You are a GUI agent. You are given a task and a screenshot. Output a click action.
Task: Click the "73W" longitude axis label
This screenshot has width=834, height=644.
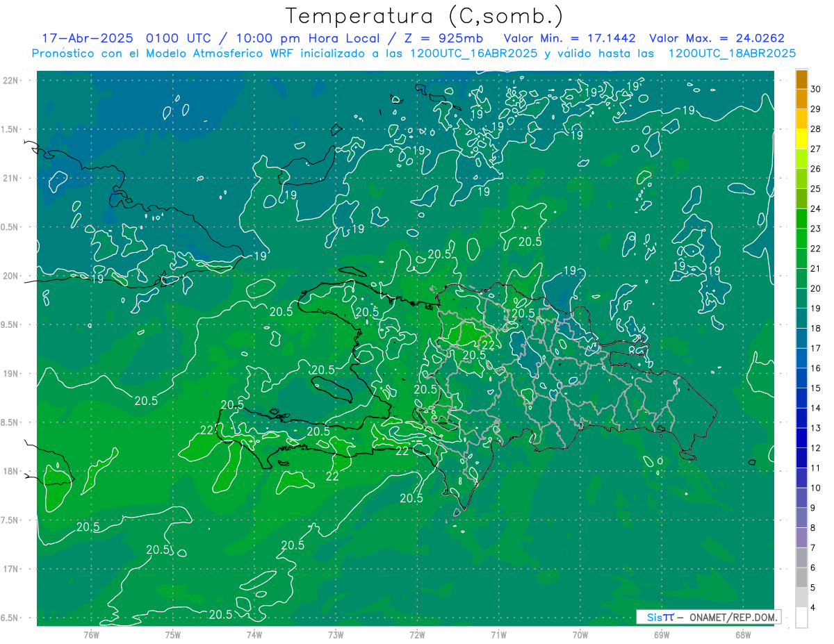(336, 635)
